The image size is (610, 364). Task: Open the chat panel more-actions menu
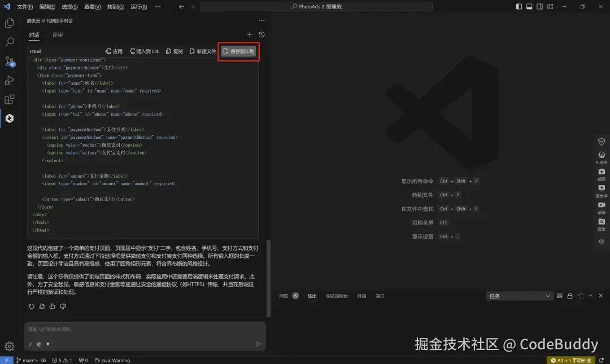click(x=260, y=20)
